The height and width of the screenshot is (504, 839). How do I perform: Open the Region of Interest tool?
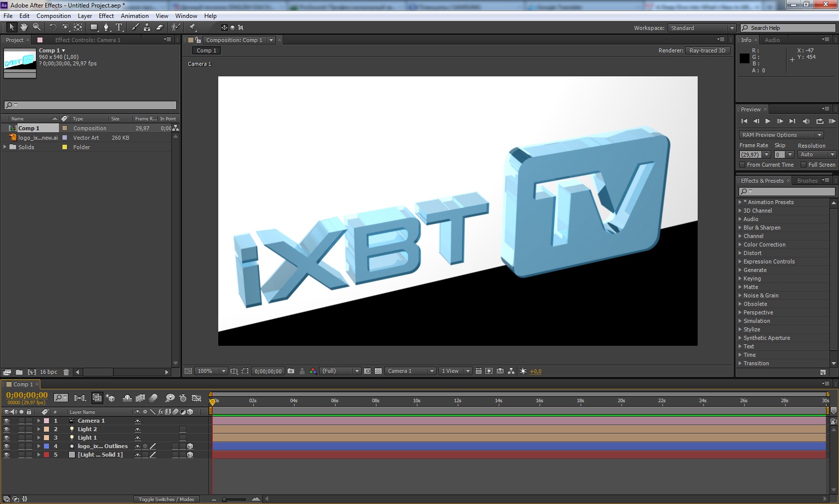[x=368, y=371]
